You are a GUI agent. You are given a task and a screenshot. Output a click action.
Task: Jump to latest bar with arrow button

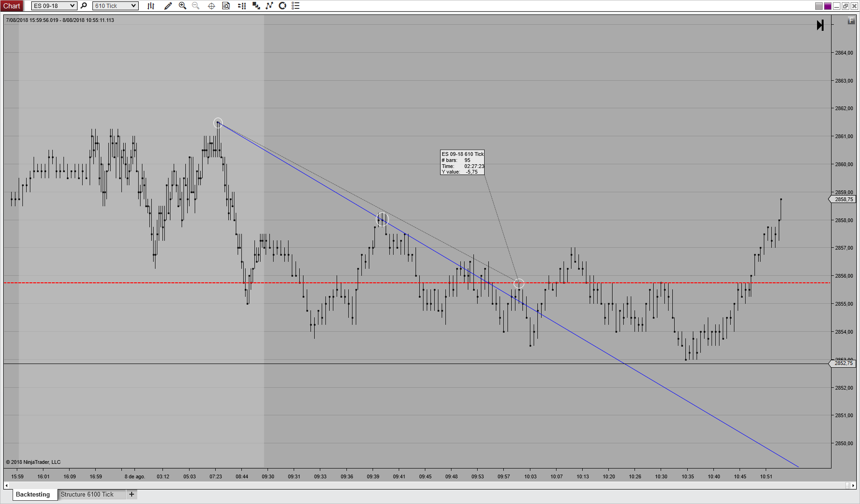pos(820,25)
